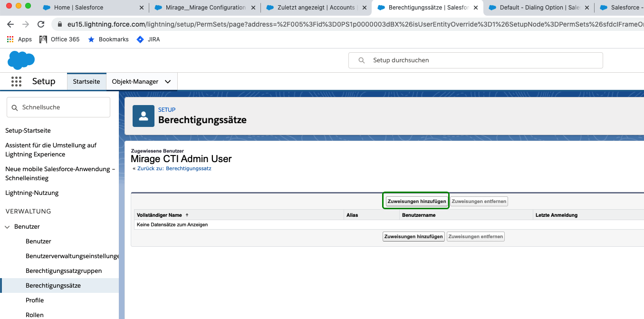Image resolution: width=644 pixels, height=319 pixels.
Task: Open the App Launcher dots grid
Action: coord(16,82)
